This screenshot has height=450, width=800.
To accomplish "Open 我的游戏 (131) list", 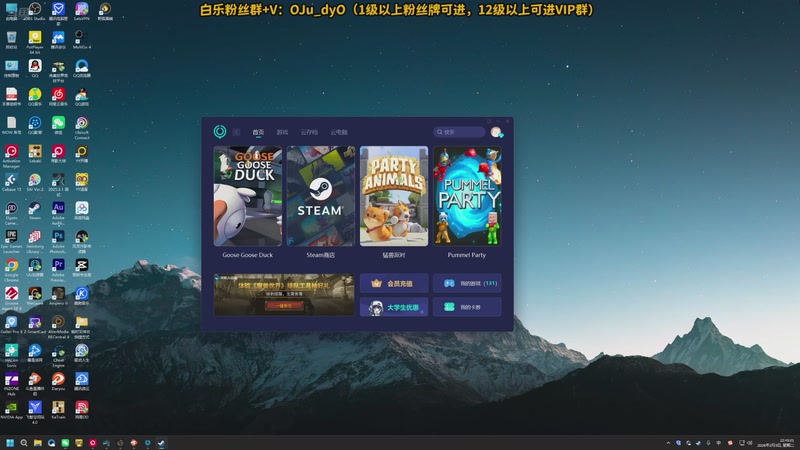I will click(467, 283).
